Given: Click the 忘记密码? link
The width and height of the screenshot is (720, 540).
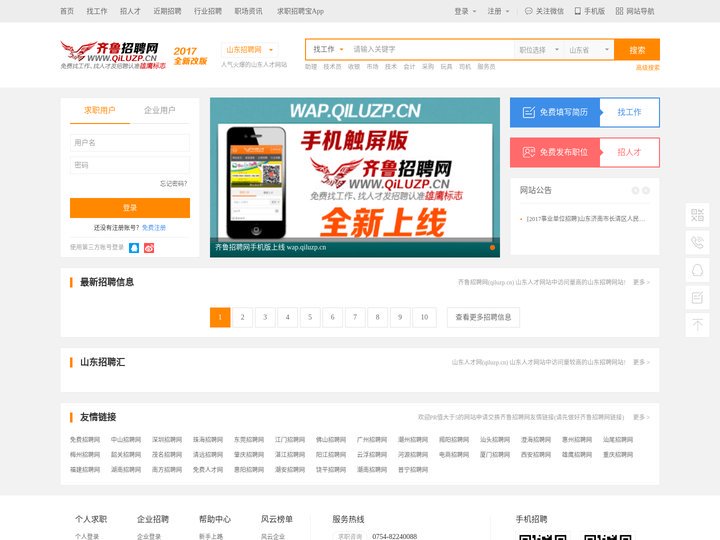Looking at the screenshot, I should [x=174, y=184].
